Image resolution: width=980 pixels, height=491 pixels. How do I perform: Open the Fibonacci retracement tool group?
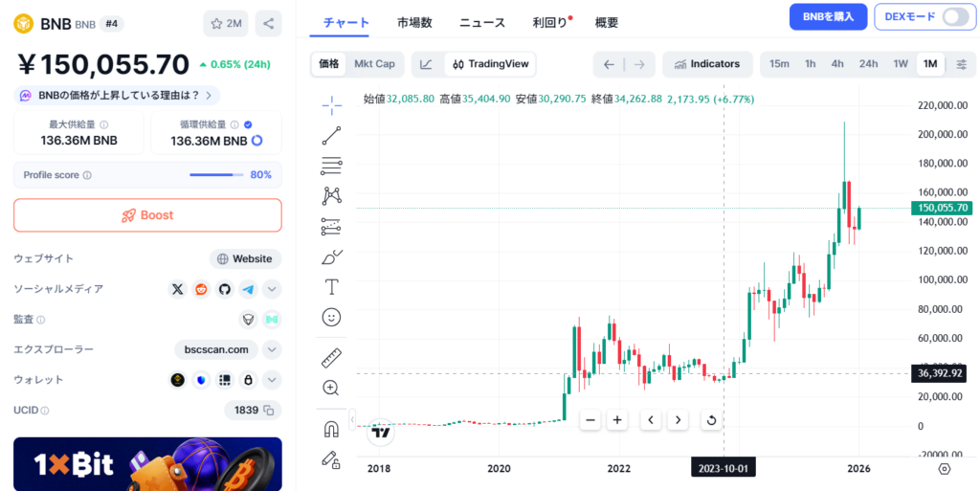[x=331, y=166]
